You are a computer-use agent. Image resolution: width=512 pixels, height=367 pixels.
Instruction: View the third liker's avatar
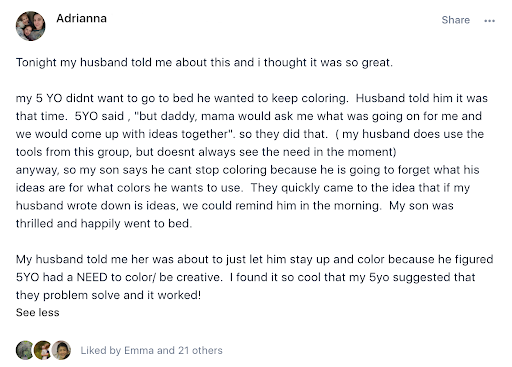click(x=61, y=350)
